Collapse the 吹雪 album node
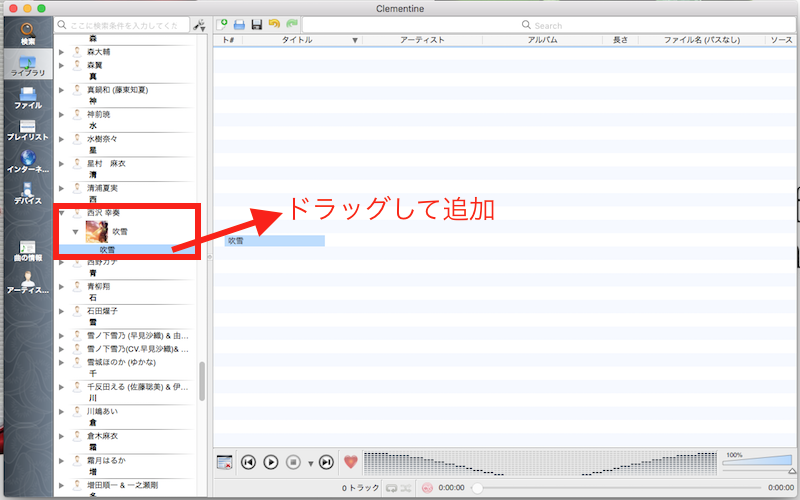Viewport: 800px width, 500px height. coord(75,231)
